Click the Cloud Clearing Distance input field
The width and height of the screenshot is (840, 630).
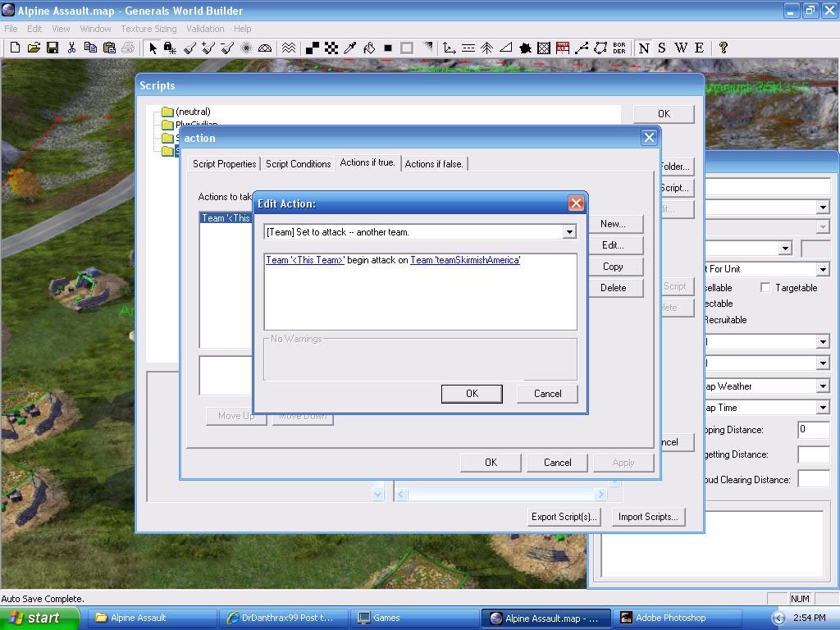click(x=813, y=479)
